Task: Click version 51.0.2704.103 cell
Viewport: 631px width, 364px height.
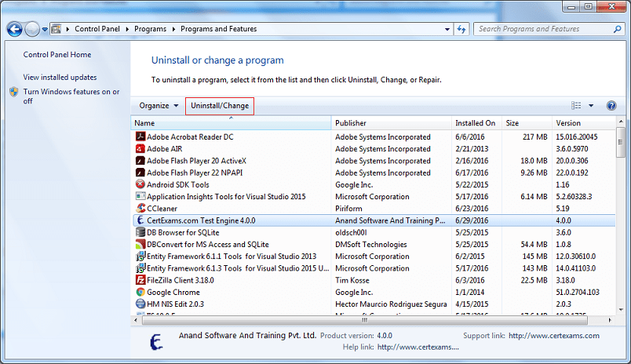Action: coord(578,292)
